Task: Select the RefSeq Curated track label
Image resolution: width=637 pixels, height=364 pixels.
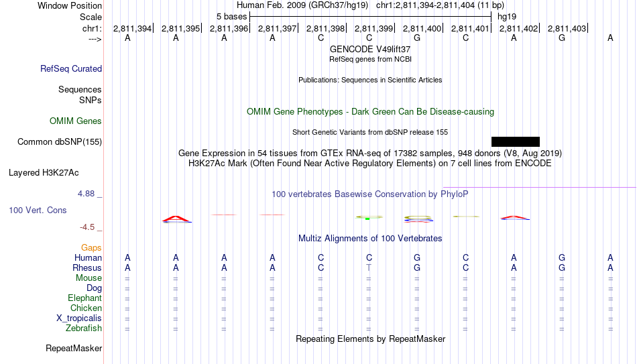Action: (x=71, y=68)
